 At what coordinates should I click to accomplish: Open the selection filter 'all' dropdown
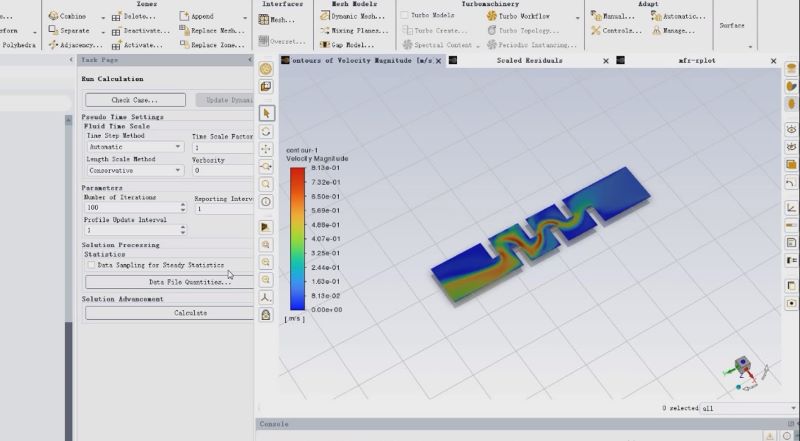748,408
